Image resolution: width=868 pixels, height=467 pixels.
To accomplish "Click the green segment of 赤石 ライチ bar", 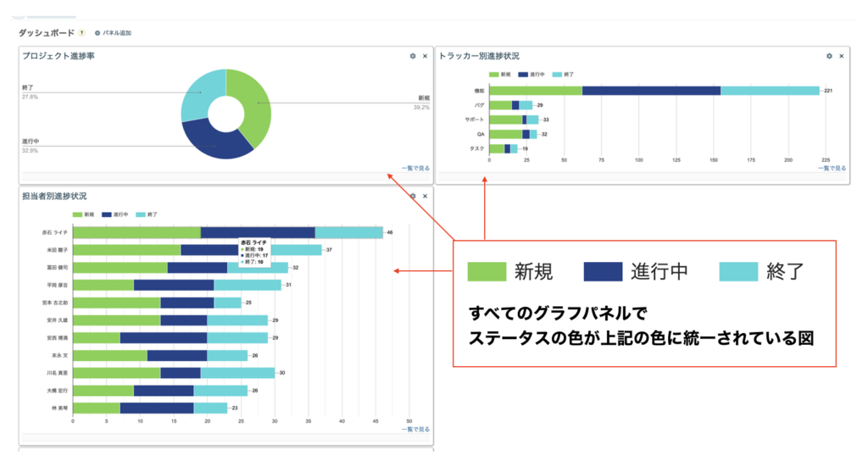I will tap(136, 232).
